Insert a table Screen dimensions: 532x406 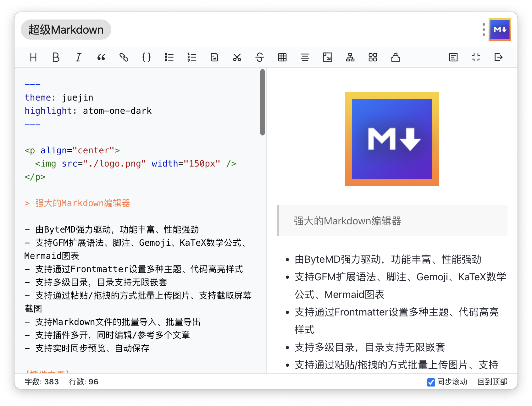pyautogui.click(x=282, y=57)
